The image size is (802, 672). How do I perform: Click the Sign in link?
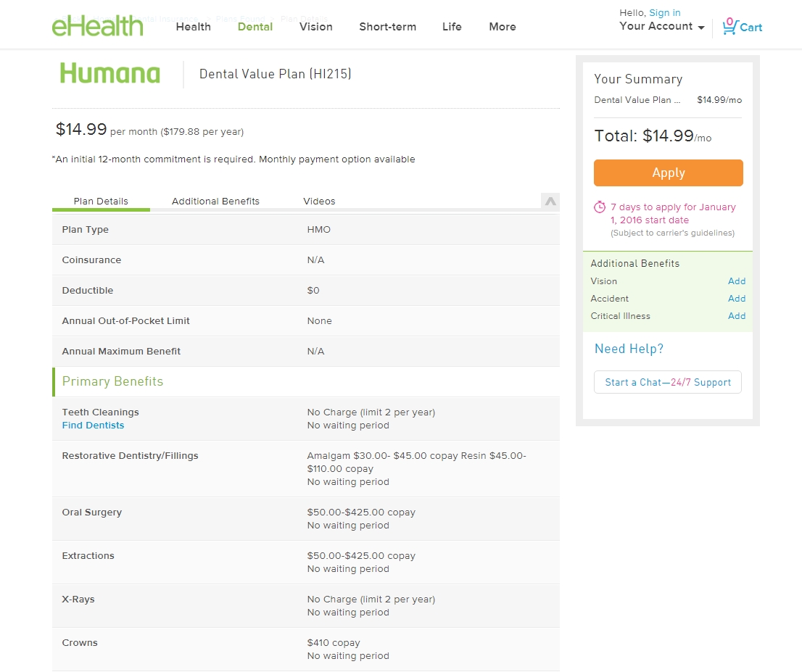coord(665,13)
